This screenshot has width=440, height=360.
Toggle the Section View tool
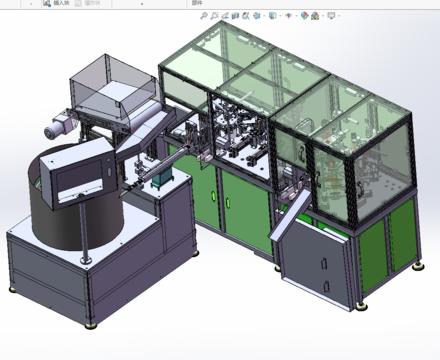(x=235, y=15)
